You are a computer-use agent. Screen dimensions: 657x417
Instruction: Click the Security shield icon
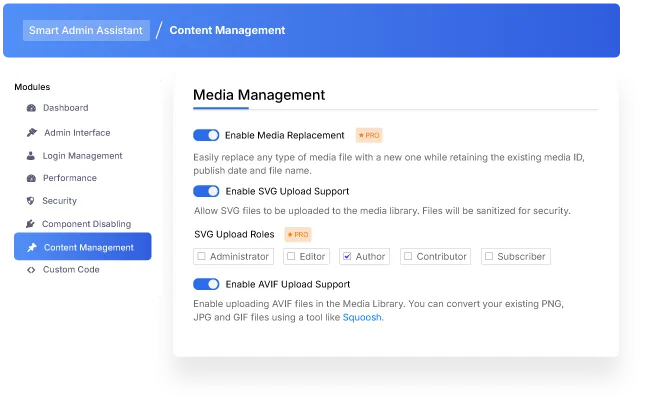coord(31,201)
